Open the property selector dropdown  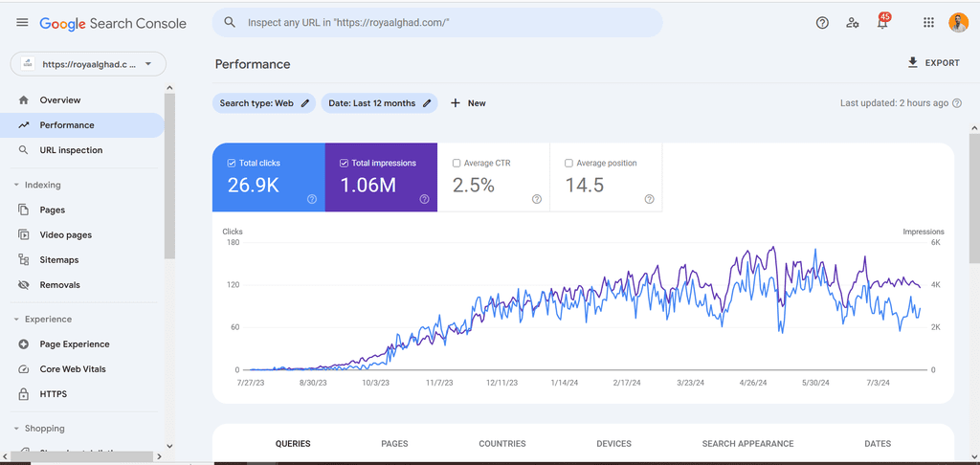click(x=88, y=64)
